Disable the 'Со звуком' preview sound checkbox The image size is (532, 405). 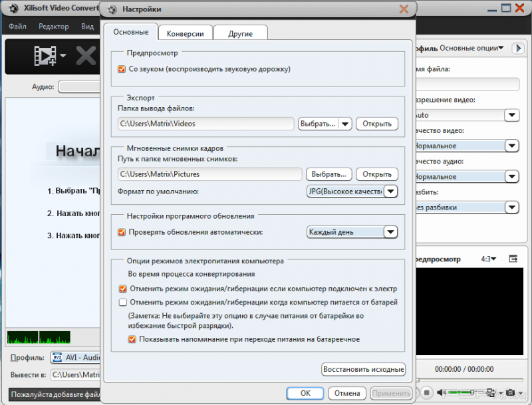[x=122, y=68]
